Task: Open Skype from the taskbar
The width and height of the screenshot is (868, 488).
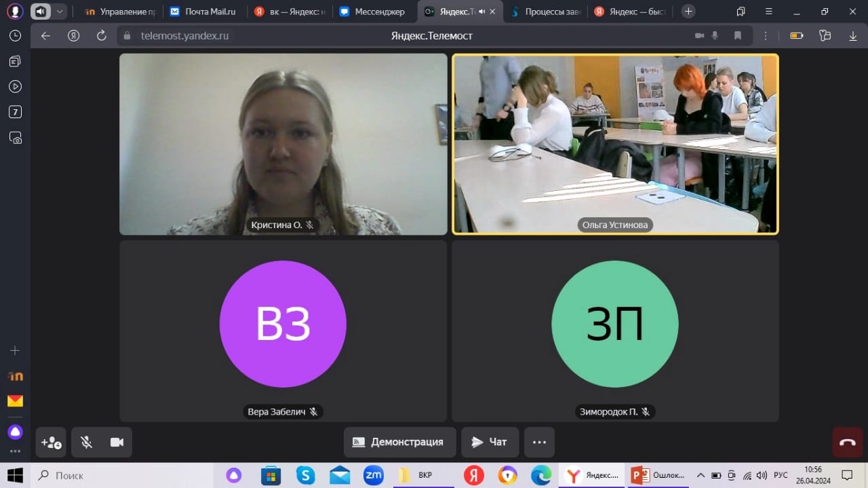Action: tap(305, 475)
